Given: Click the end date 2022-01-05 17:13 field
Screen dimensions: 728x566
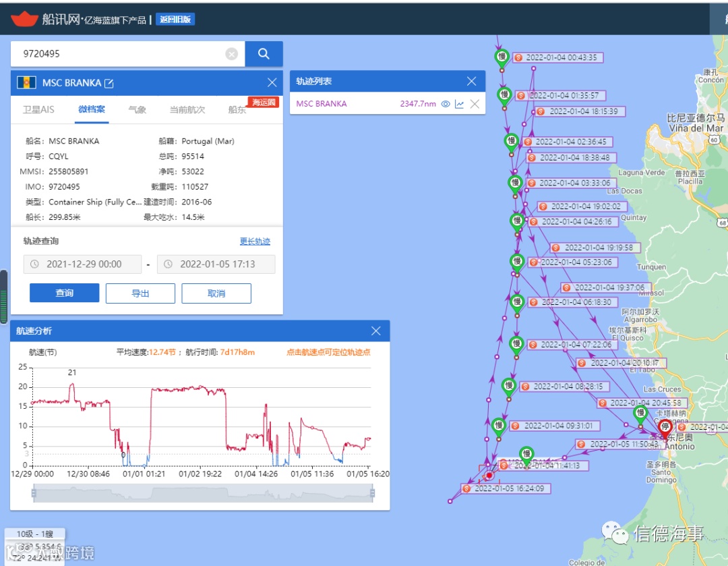Looking at the screenshot, I should click(216, 264).
